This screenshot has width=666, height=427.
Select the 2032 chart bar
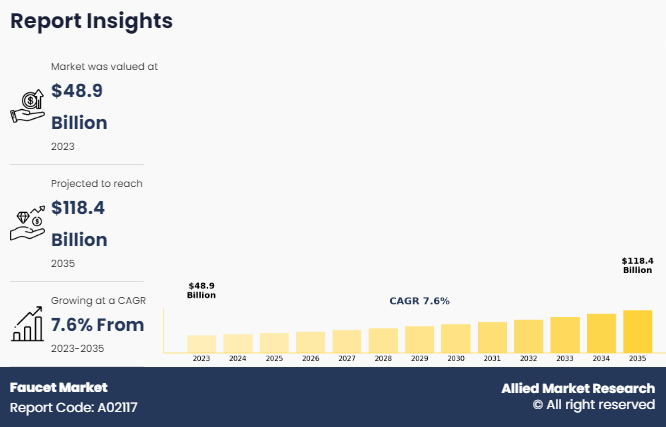[528, 335]
